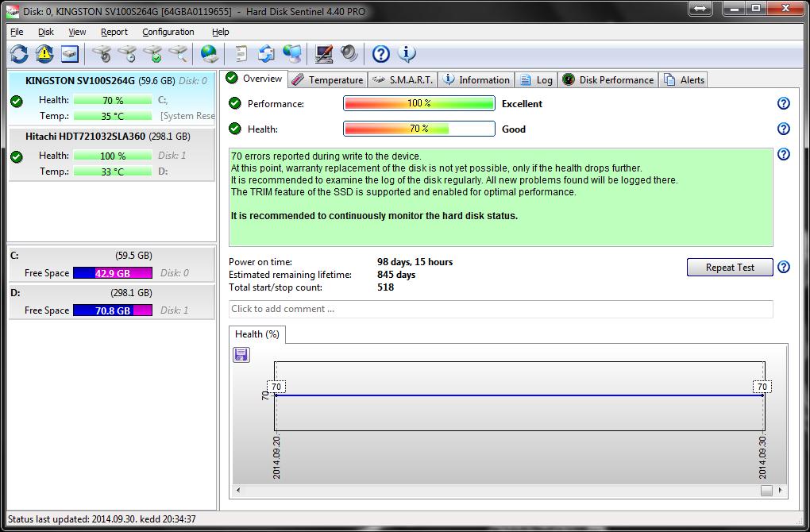Click help icon next to Performance bar

point(784,103)
